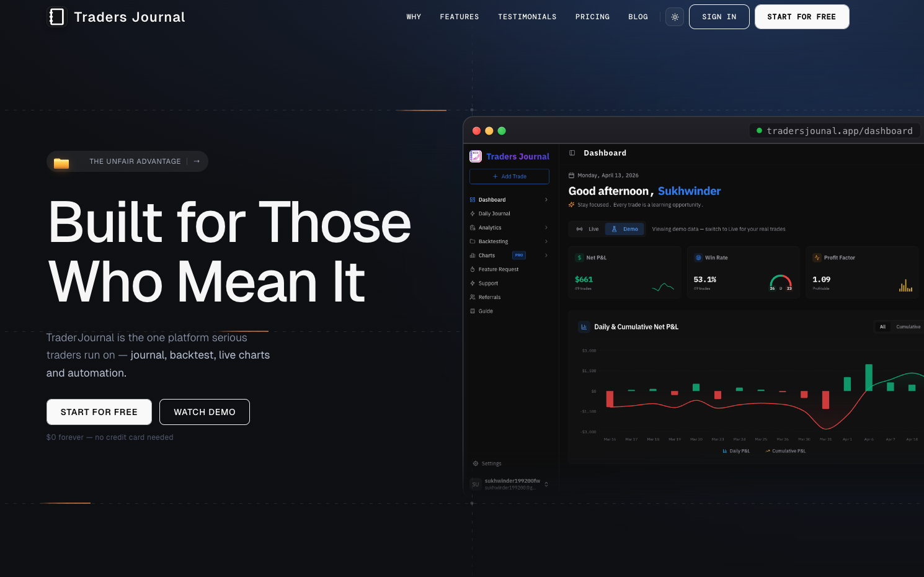924x577 pixels.
Task: Click the folder icon in the banner pill
Action: [61, 163]
